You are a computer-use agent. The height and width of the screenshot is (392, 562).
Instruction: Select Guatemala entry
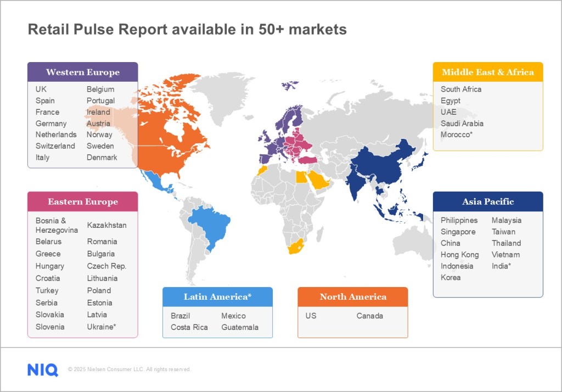pos(240,327)
